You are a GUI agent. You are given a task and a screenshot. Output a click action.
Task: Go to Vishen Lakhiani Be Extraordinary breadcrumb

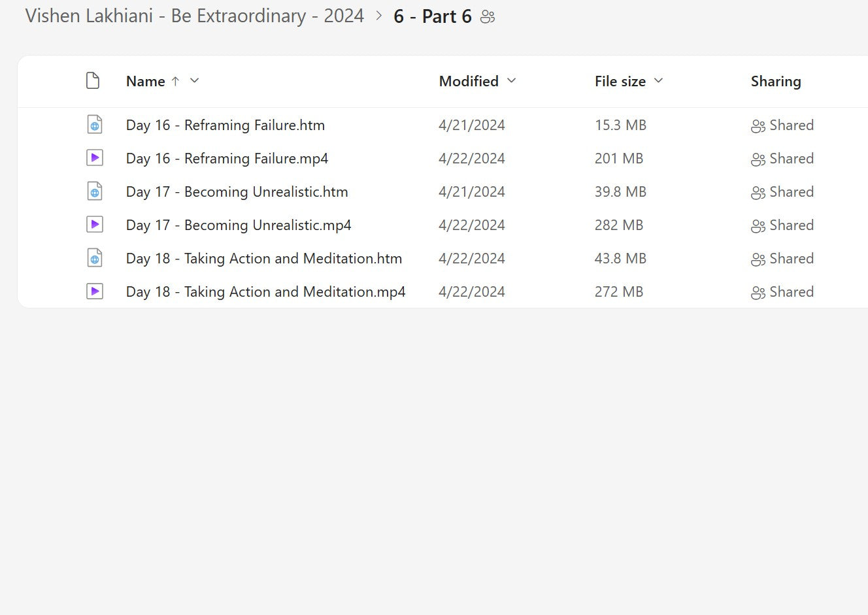194,16
